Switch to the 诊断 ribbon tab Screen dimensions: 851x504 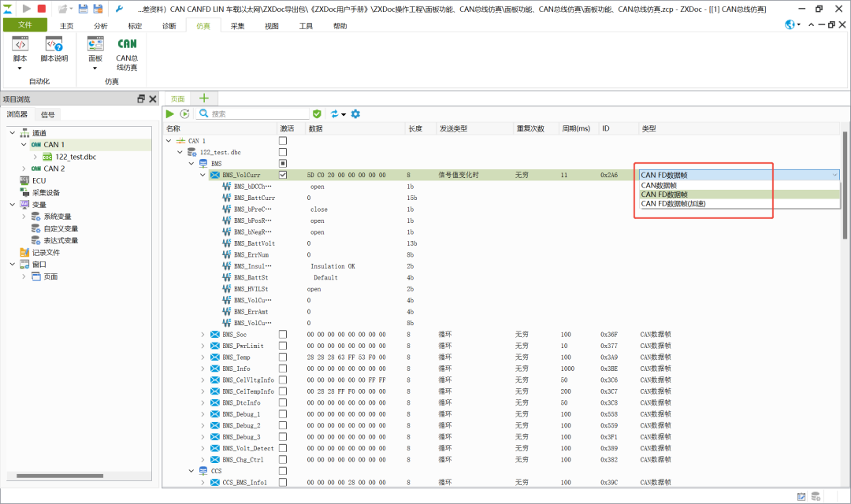[x=169, y=25]
